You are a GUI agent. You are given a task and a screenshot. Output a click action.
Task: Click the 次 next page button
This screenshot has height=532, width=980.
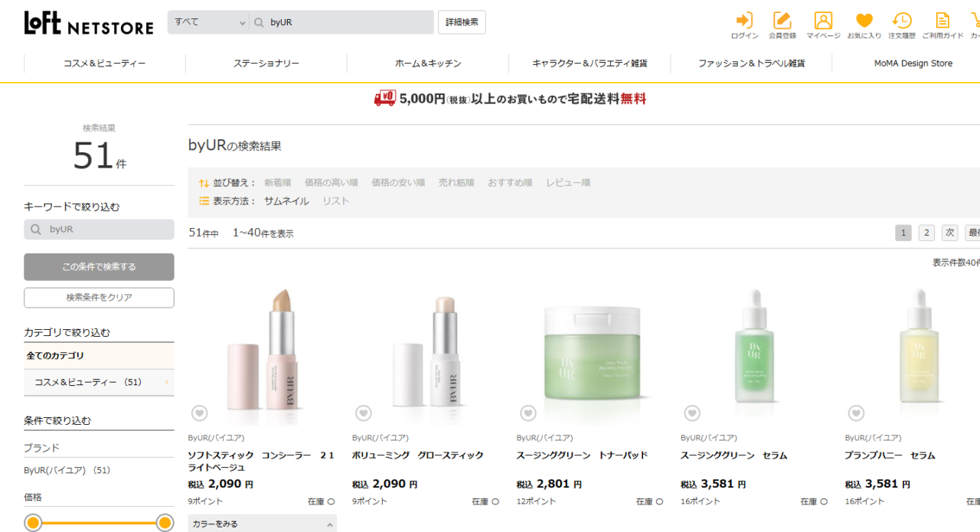coord(949,233)
